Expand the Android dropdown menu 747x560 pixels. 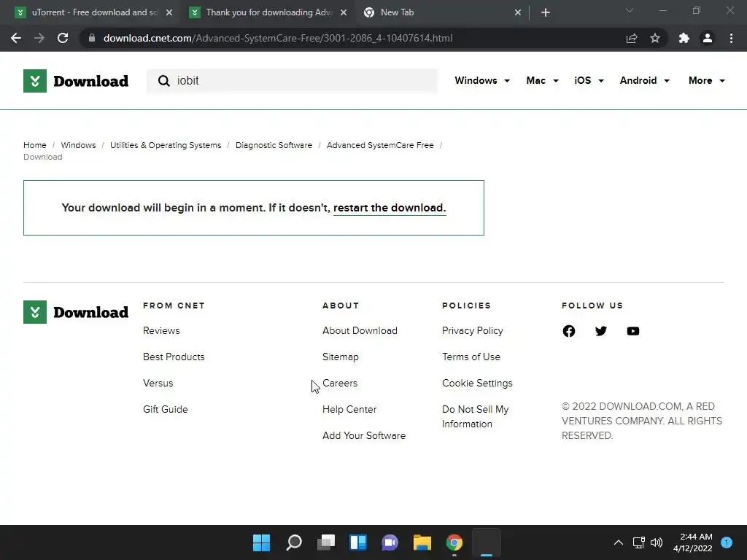point(645,80)
